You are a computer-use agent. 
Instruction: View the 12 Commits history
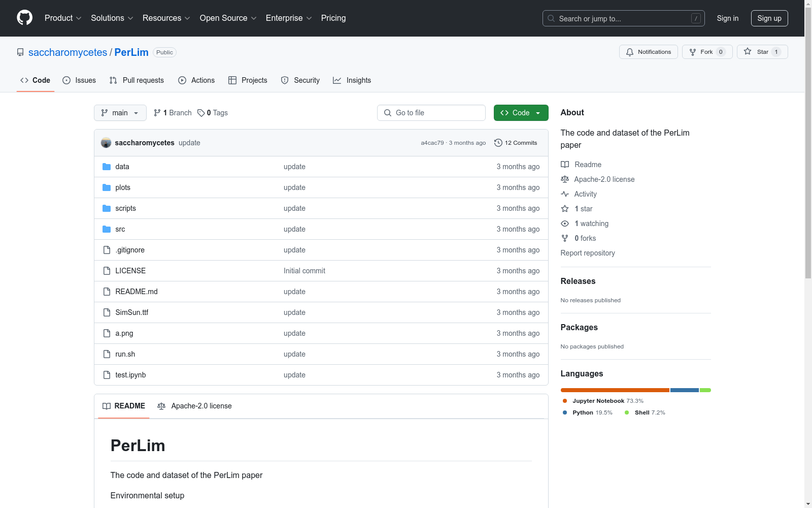(516, 143)
